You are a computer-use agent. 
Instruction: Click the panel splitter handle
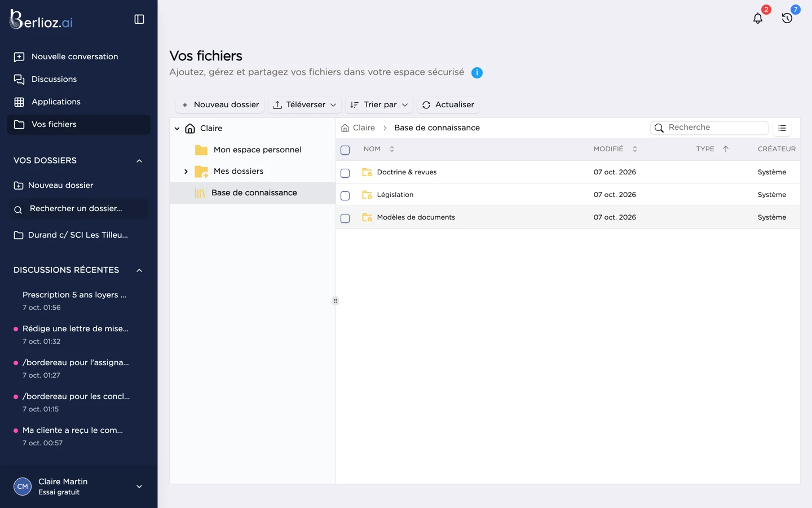tap(336, 301)
